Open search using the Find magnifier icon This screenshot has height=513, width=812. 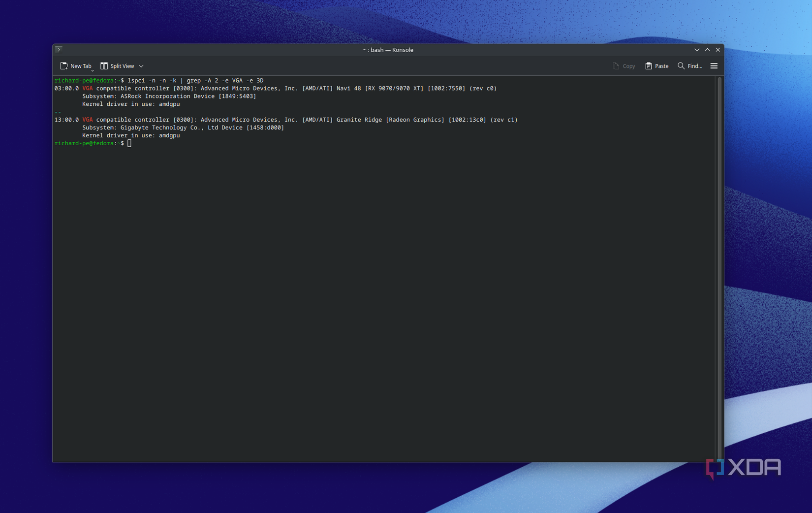click(681, 65)
